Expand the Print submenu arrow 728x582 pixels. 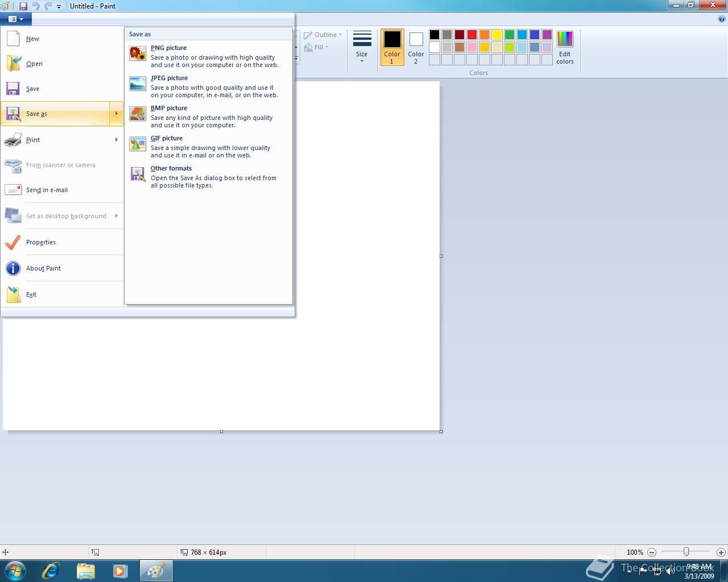tap(116, 140)
